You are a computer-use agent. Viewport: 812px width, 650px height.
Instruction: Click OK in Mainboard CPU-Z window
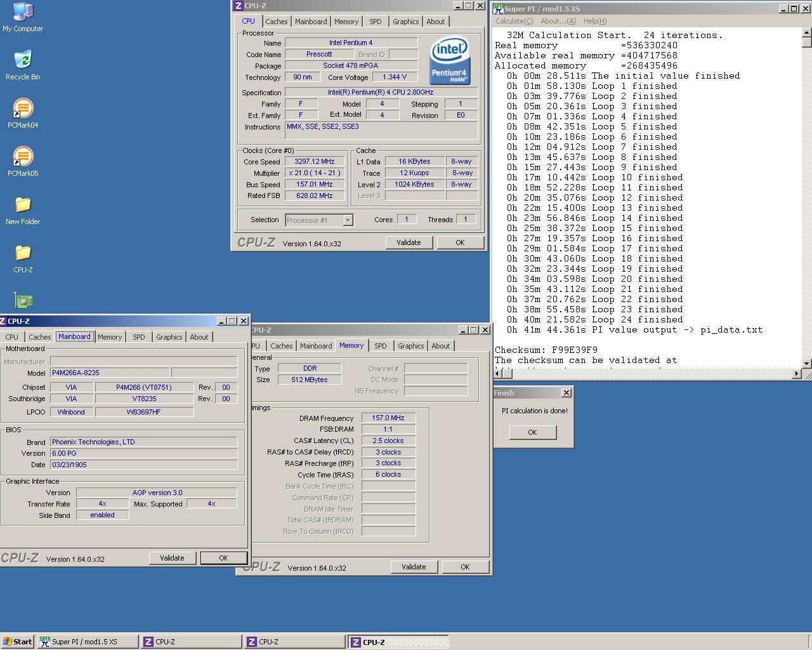[x=223, y=558]
